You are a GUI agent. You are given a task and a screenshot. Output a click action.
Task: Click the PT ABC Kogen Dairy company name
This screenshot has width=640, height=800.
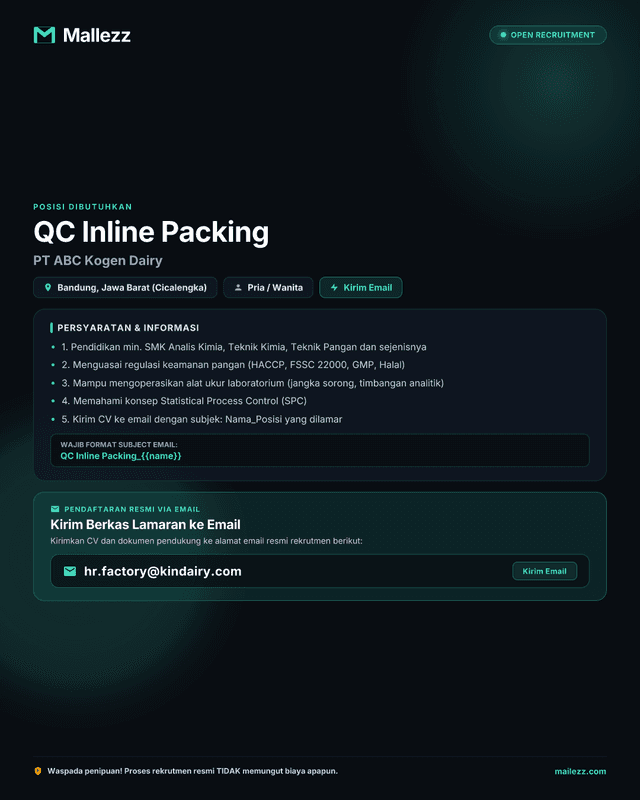(x=98, y=260)
